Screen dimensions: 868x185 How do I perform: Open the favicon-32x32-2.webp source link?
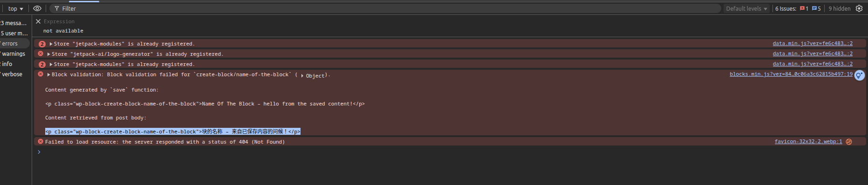808,142
